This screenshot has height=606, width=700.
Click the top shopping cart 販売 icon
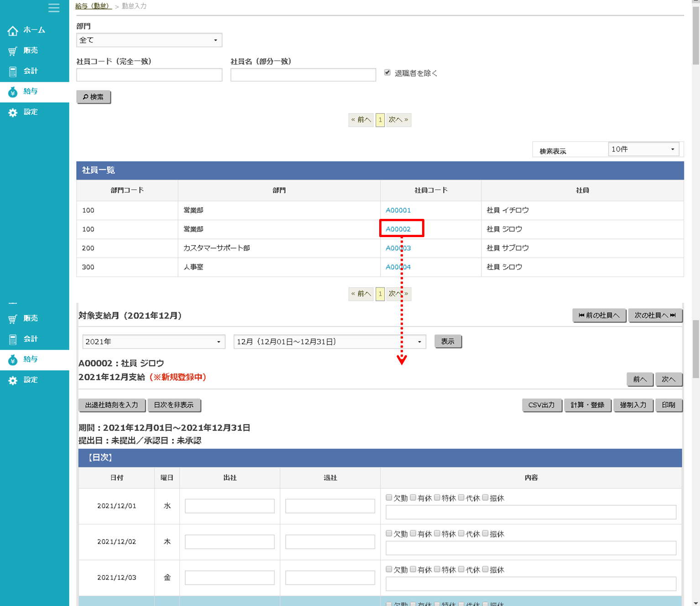[x=13, y=51]
